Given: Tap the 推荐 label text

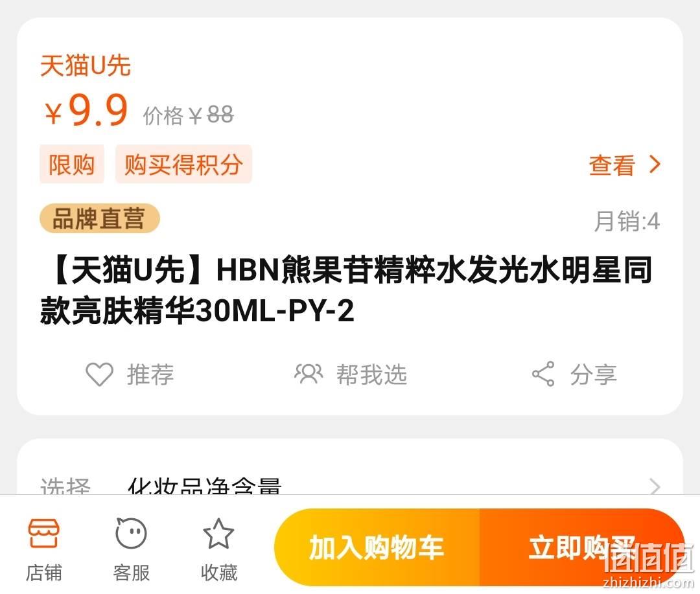Looking at the screenshot, I should [150, 374].
